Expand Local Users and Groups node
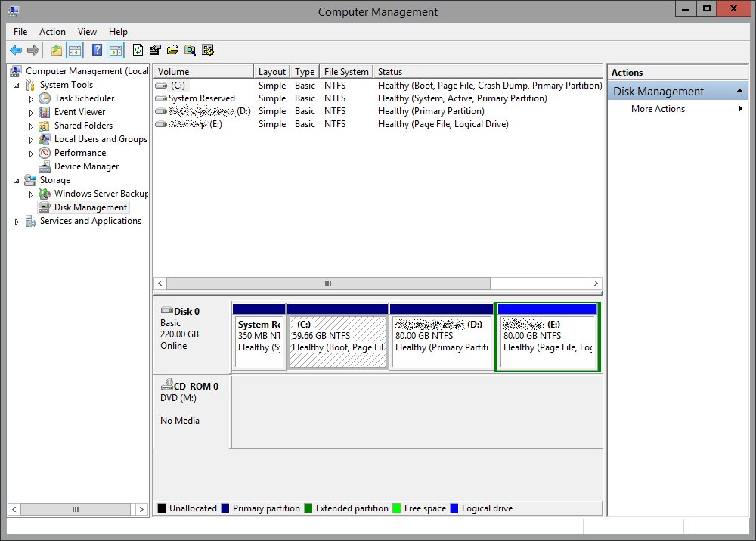Image resolution: width=756 pixels, height=541 pixels. [x=31, y=139]
